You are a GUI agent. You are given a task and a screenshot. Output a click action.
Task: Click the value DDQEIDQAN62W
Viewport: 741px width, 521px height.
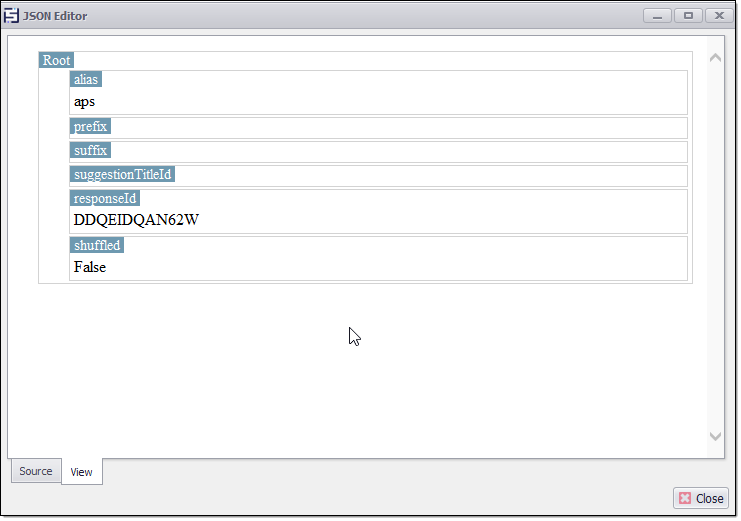136,220
